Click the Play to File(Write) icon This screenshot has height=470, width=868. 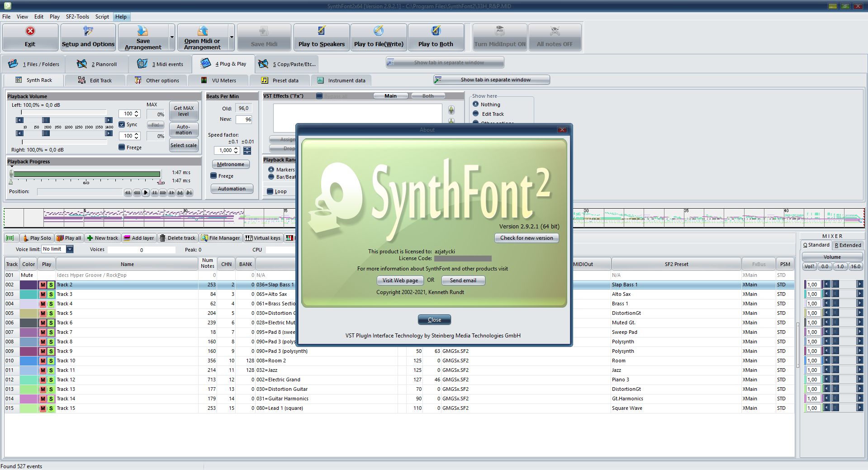379,30
